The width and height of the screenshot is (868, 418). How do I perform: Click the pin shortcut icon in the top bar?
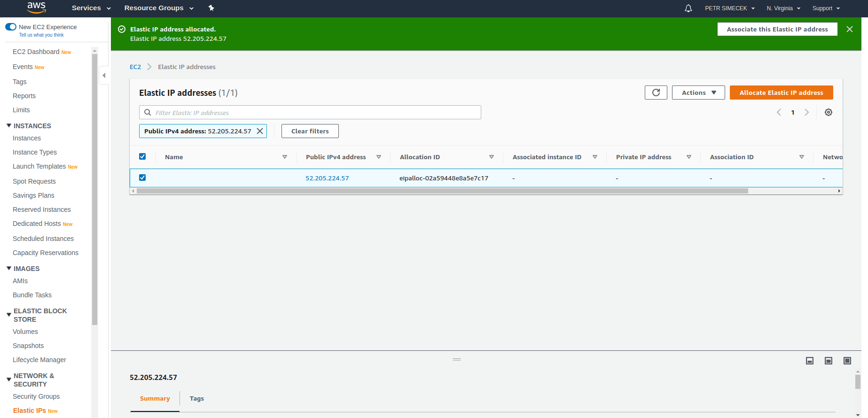click(211, 8)
